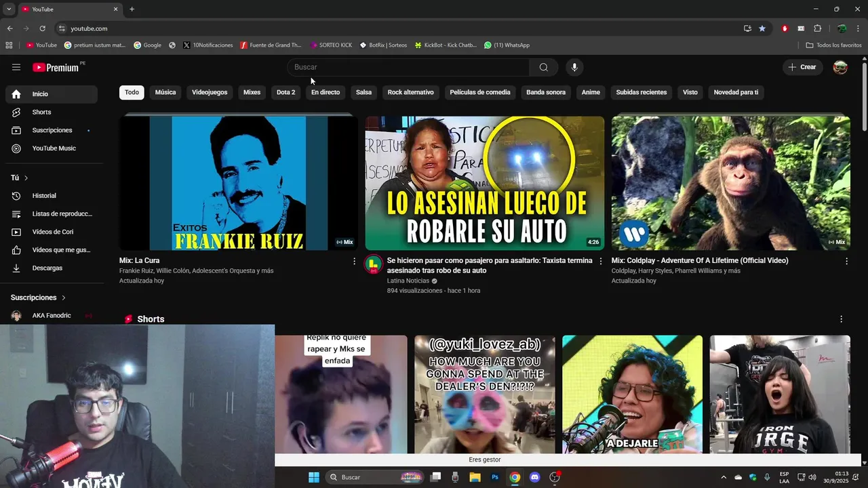Open the 10Notificaciones bookmark
Image resolution: width=868 pixels, height=488 pixels.
click(x=208, y=45)
